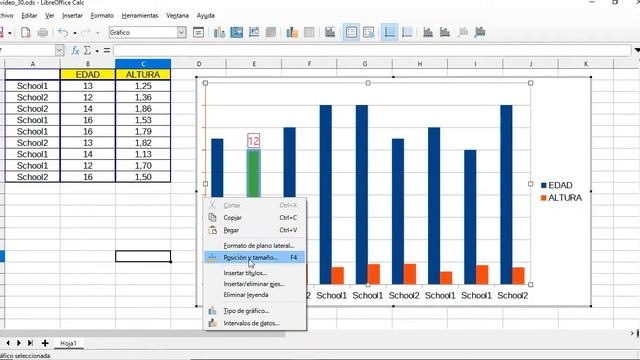
Task: Open the Legend formatting icon
Action: tap(369, 32)
